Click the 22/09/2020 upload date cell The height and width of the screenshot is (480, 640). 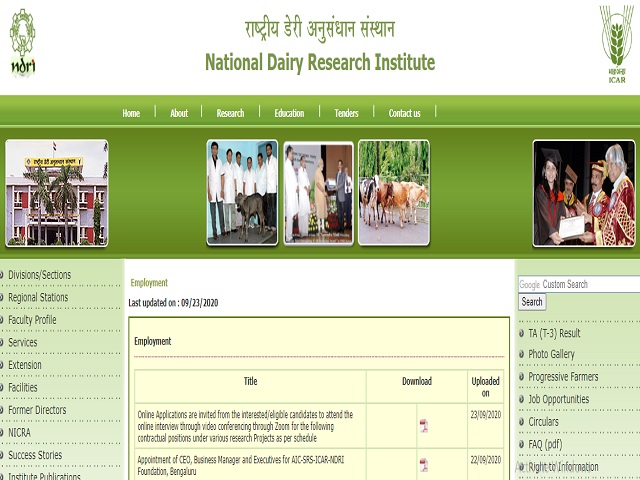click(x=485, y=460)
